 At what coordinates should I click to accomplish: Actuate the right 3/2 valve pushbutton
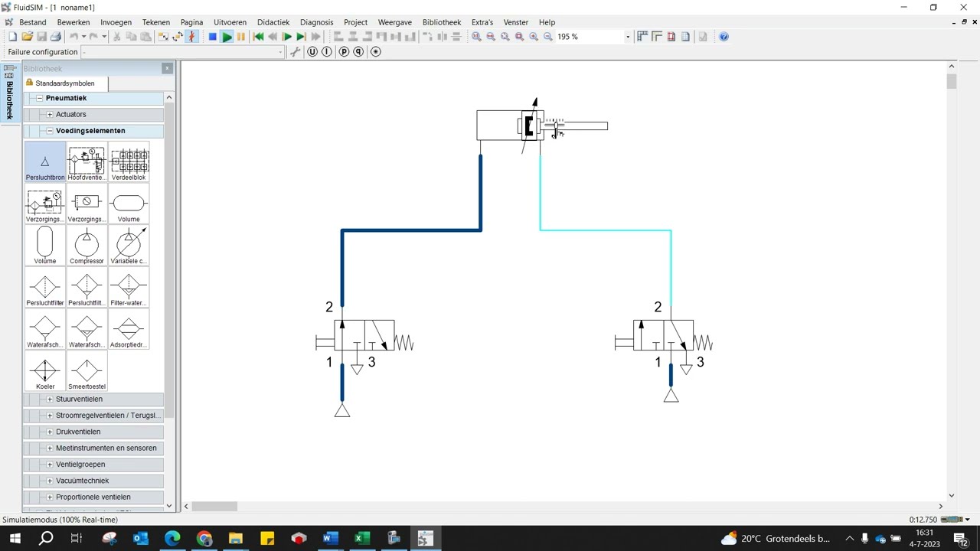623,342
